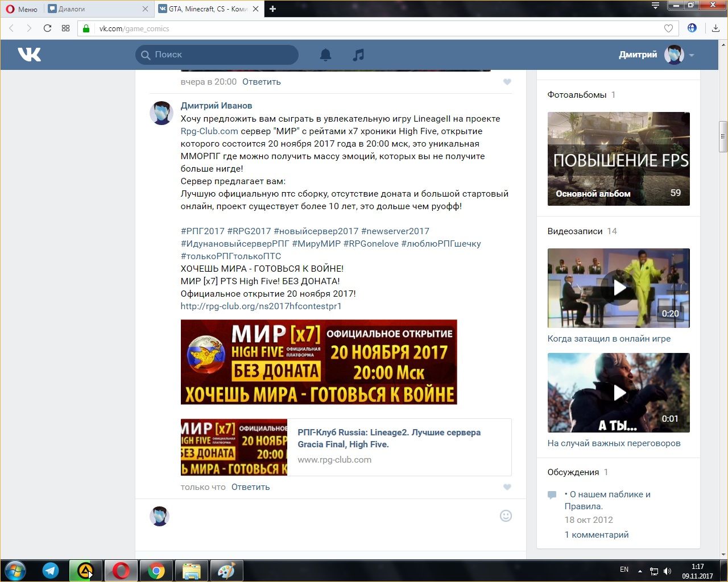Click the #RPGonelove hashtag
Screen dimensions: 728x582
click(371, 244)
